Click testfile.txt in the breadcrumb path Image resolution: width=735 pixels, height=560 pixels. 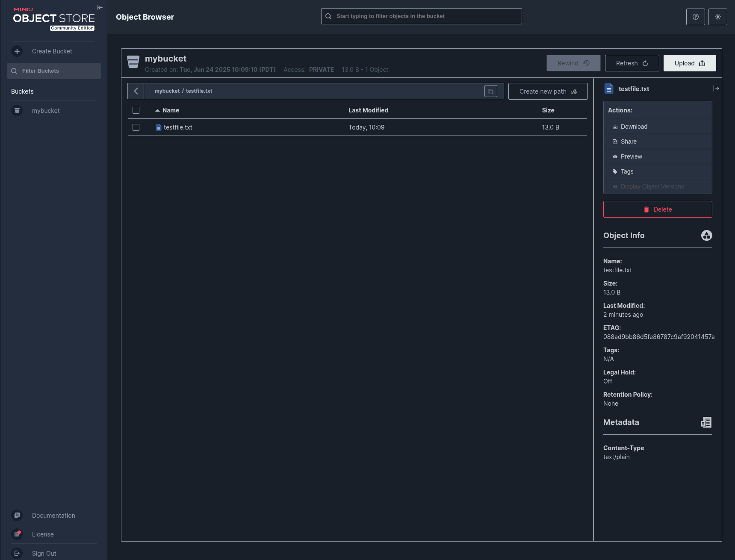coord(199,91)
